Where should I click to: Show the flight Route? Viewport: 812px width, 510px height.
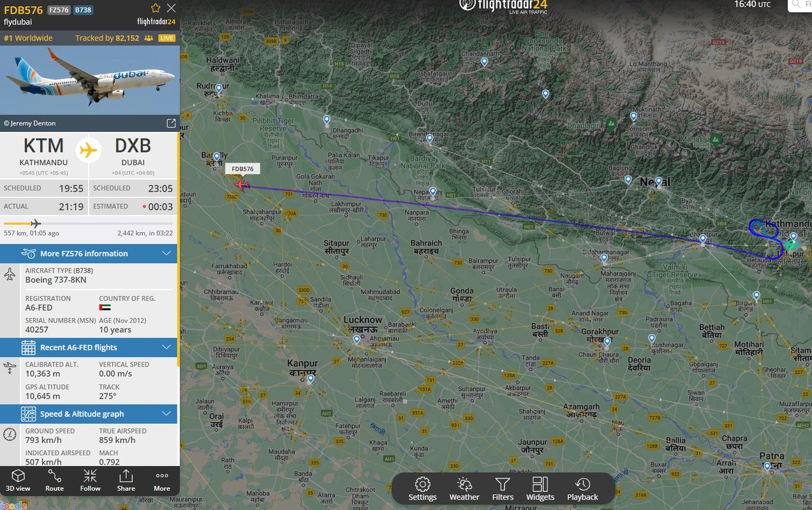click(54, 481)
